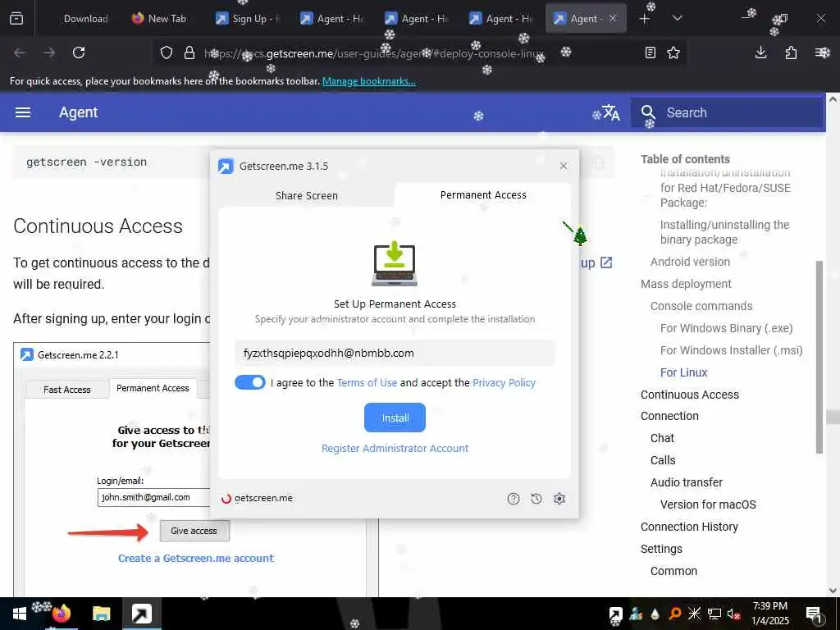Click the tracking protection shield icon
The image size is (840, 630).
tap(167, 52)
